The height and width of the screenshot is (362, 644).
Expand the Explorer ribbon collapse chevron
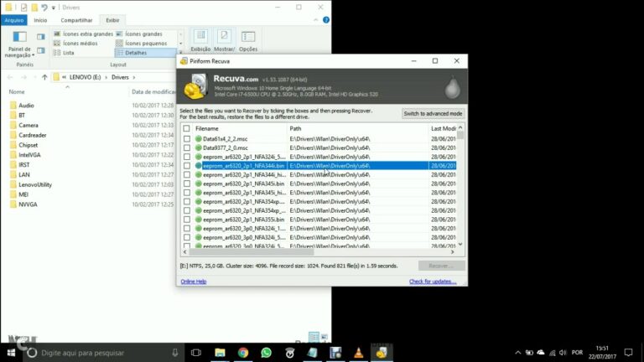[x=315, y=20]
